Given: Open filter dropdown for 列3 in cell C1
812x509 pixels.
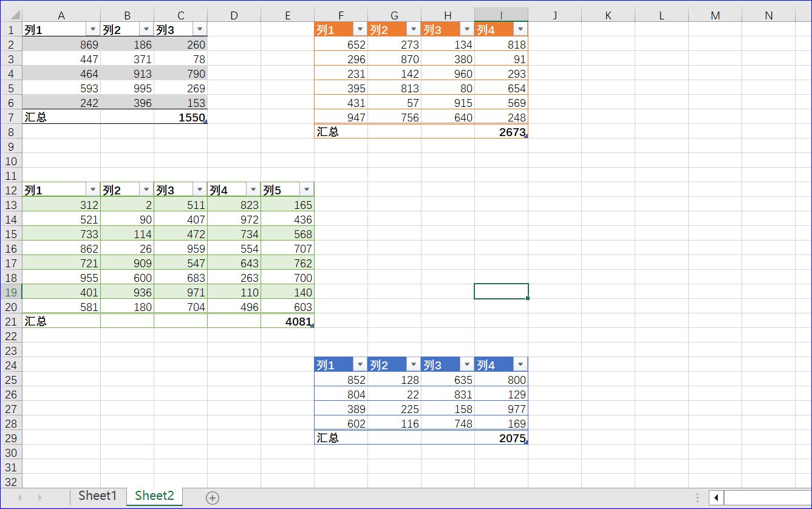Looking at the screenshot, I should 200,30.
